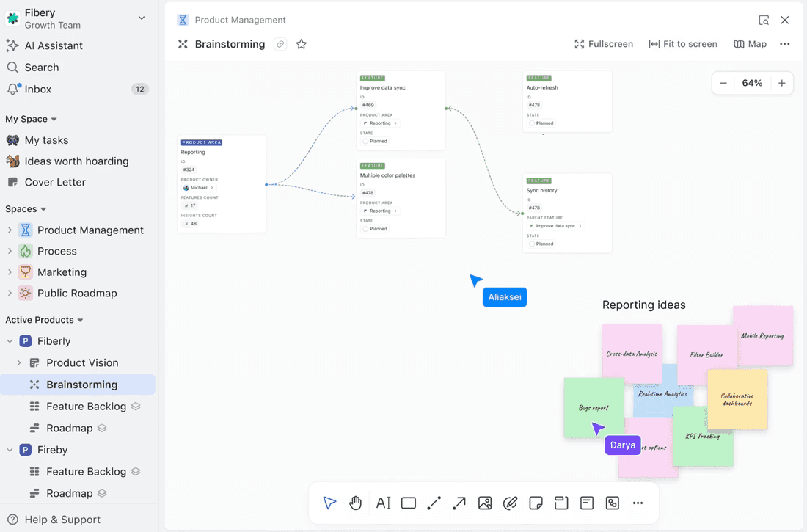Choose the Arrow connector tool
807x532 pixels.
coord(459,503)
